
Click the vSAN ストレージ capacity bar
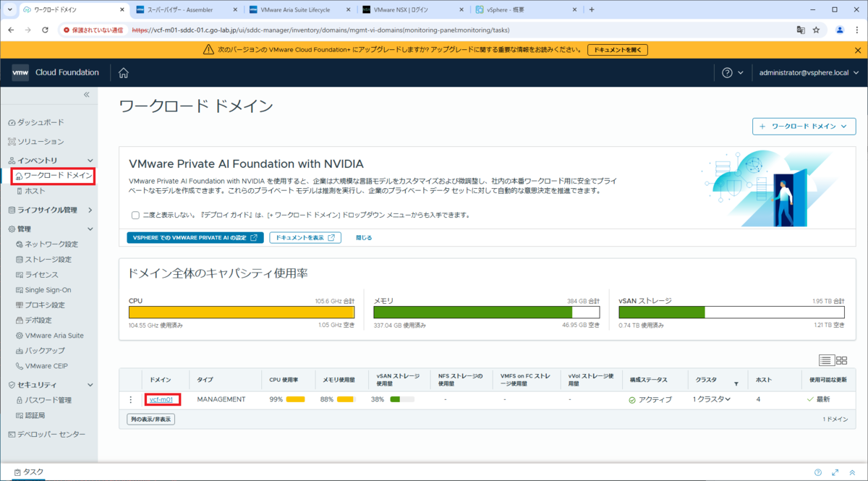[731, 312]
